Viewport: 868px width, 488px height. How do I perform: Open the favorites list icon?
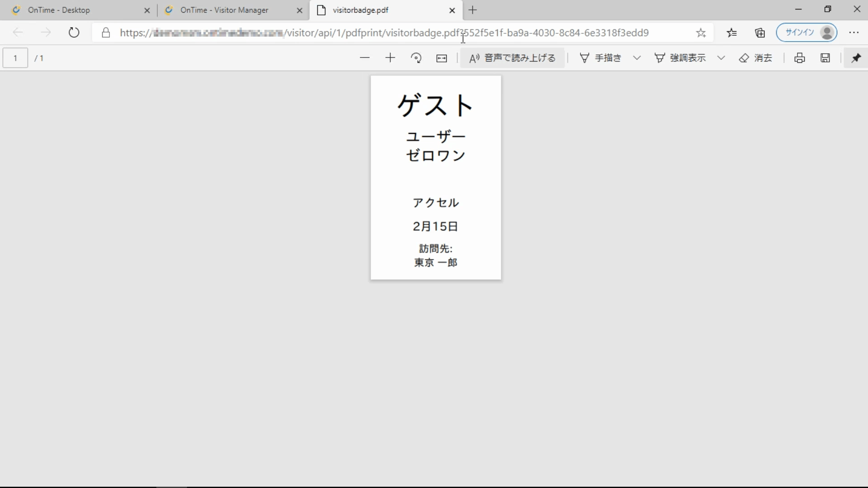click(731, 33)
